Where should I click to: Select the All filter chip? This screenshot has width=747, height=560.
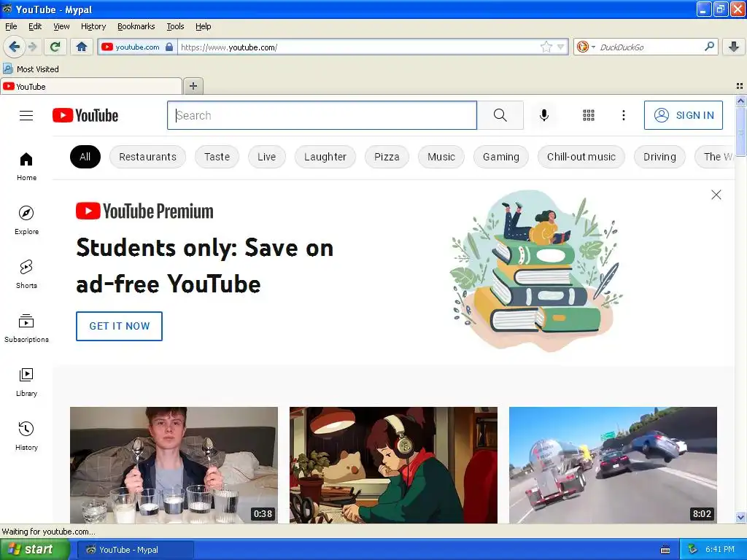pos(85,157)
